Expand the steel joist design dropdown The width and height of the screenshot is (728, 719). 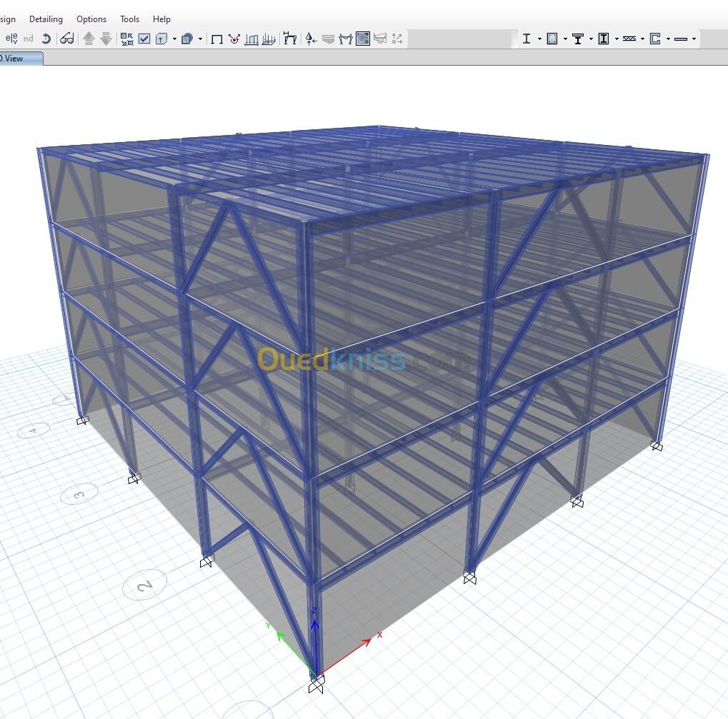pos(642,39)
